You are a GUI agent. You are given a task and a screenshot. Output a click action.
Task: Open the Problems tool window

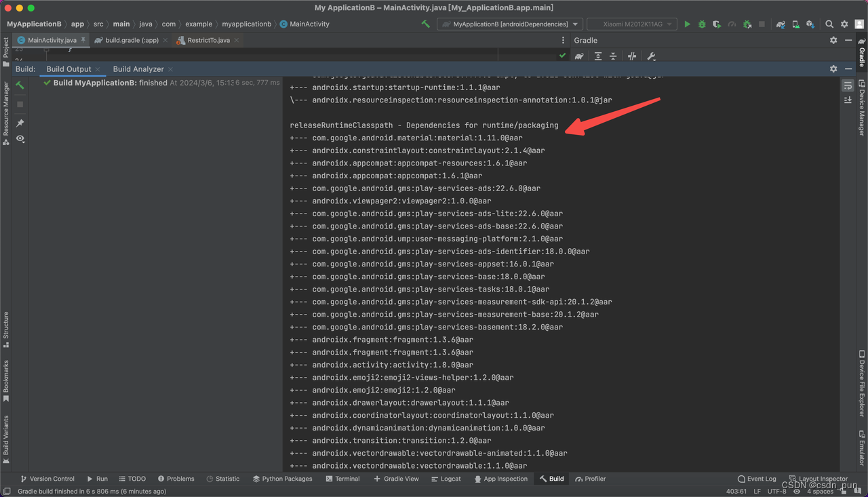click(176, 479)
